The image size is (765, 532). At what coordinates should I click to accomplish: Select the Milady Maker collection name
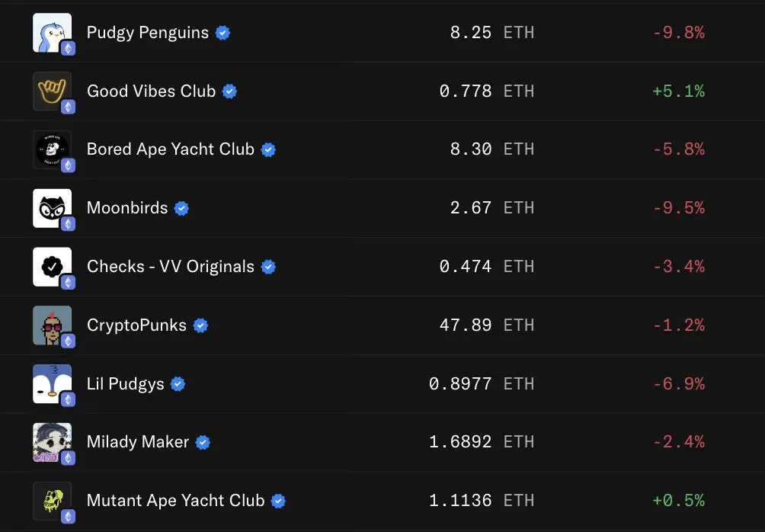click(137, 442)
